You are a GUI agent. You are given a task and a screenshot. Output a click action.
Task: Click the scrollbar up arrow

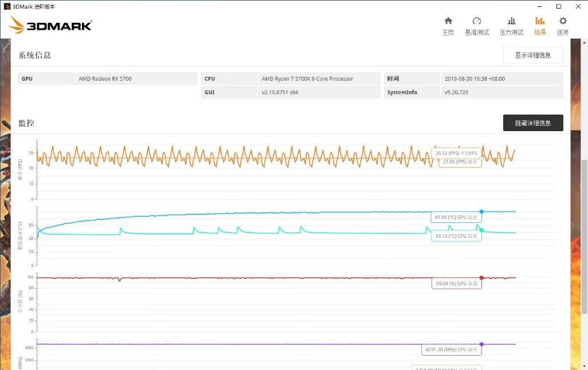(x=584, y=42)
